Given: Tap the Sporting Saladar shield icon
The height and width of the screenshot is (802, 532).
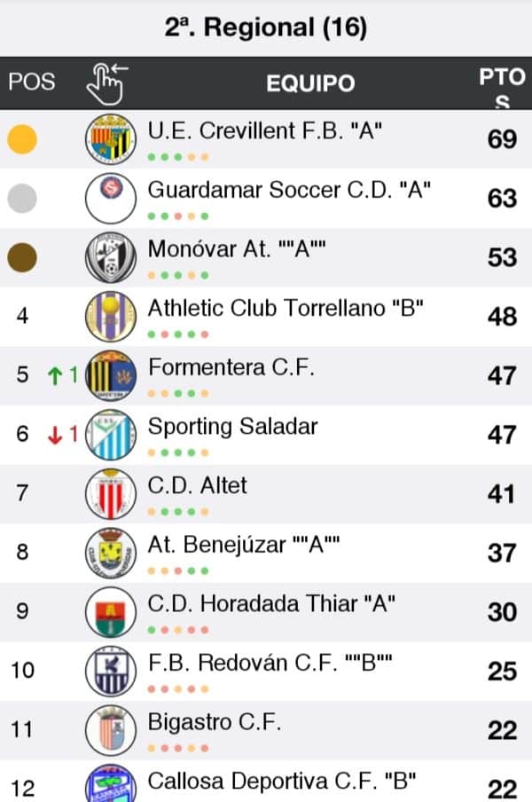Looking at the screenshot, I should coord(110,435).
